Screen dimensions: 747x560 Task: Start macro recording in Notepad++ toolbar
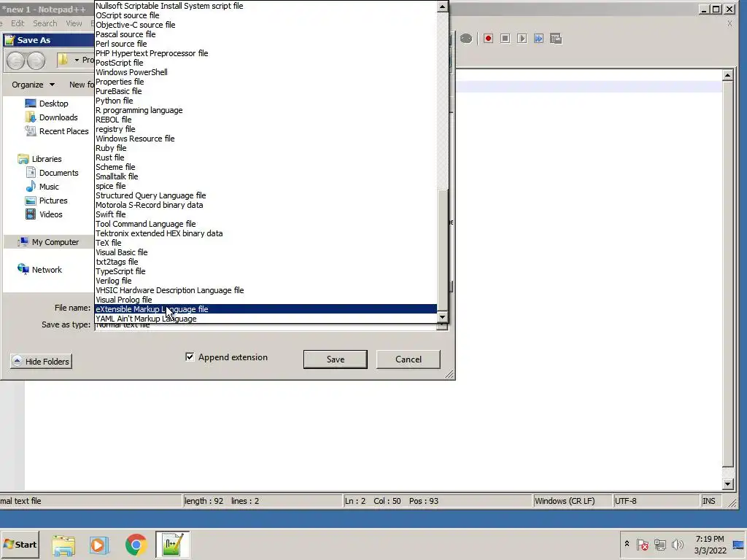488,39
